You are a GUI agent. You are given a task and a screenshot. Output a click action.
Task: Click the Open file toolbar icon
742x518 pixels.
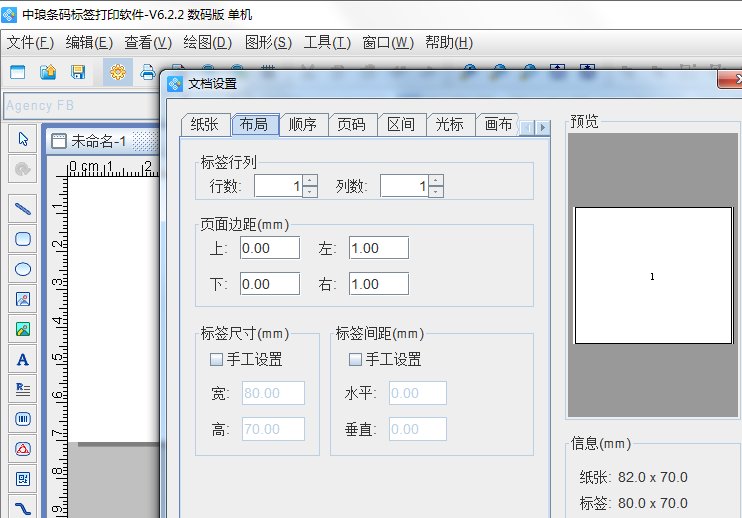coord(48,72)
